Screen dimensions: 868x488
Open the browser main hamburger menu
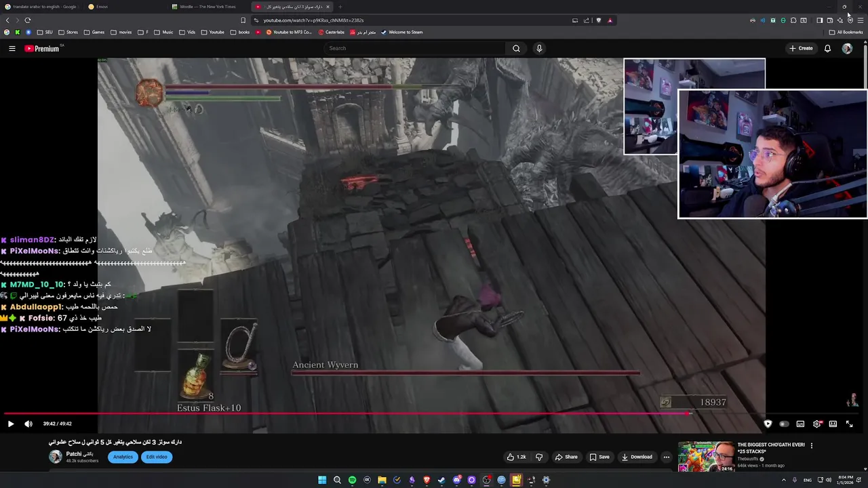pos(861,20)
